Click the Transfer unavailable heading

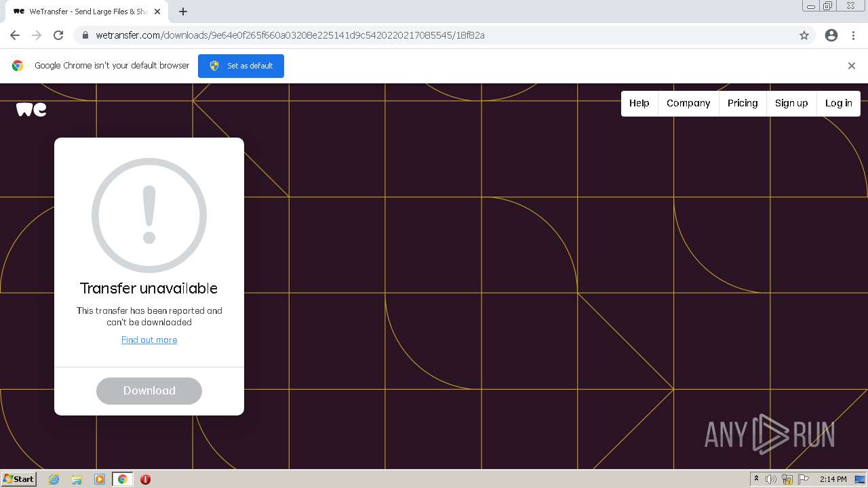click(x=149, y=288)
